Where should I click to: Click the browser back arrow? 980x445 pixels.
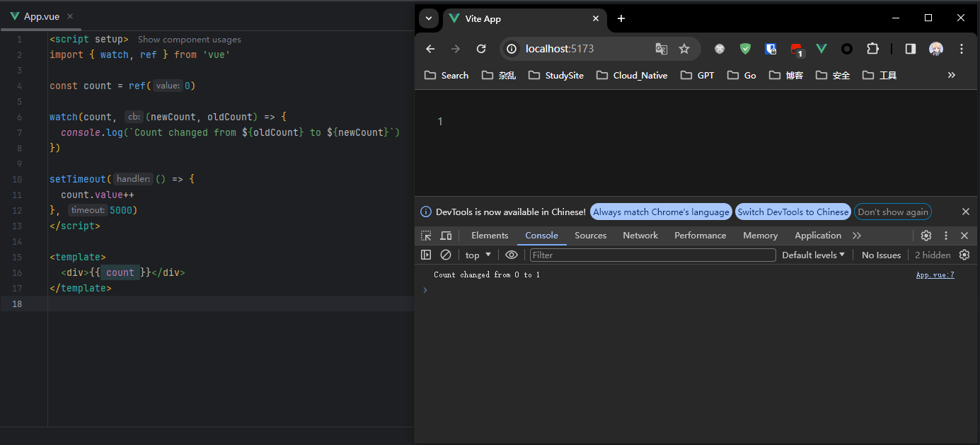pyautogui.click(x=430, y=49)
